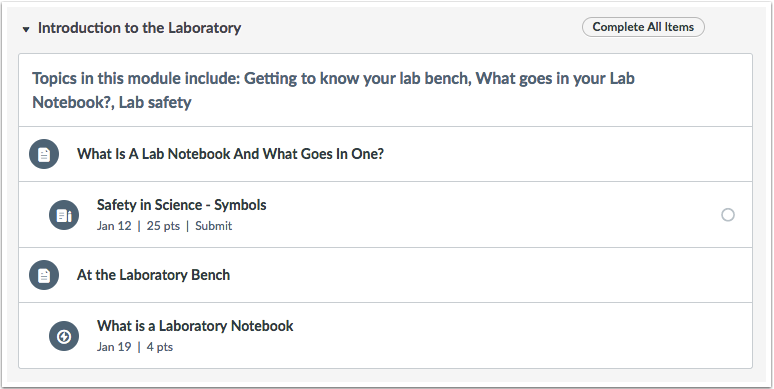The width and height of the screenshot is (774, 389).
Task: Click quiz icon for What is a Laboratory Notebook
Action: coord(64,336)
